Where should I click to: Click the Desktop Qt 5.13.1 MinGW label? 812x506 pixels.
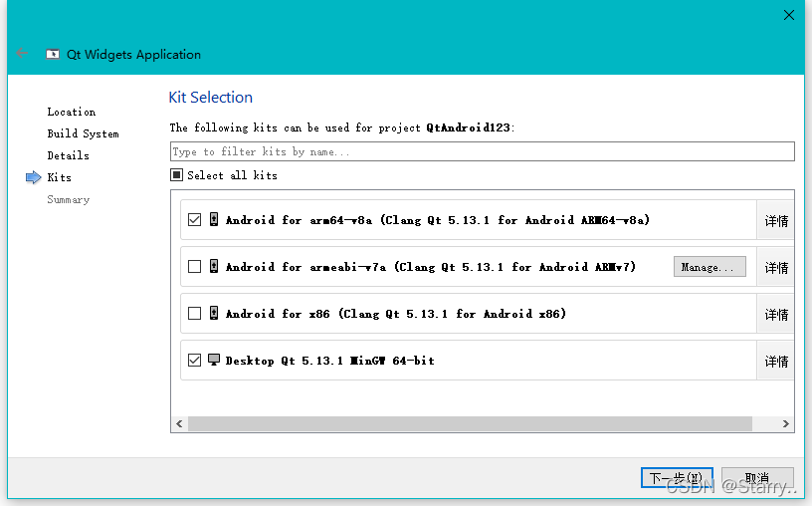coord(330,360)
